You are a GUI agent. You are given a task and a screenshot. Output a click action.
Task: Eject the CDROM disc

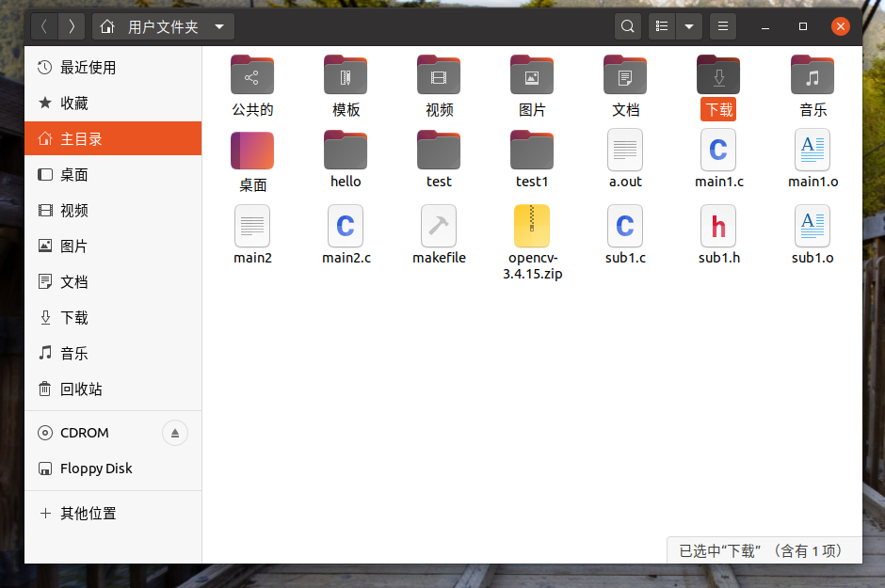pos(175,433)
